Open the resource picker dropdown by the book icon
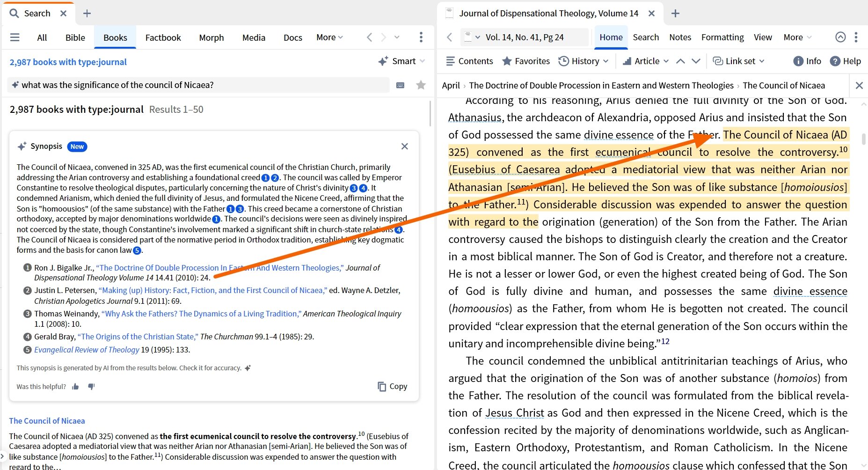The width and height of the screenshot is (868, 470). 472,37
